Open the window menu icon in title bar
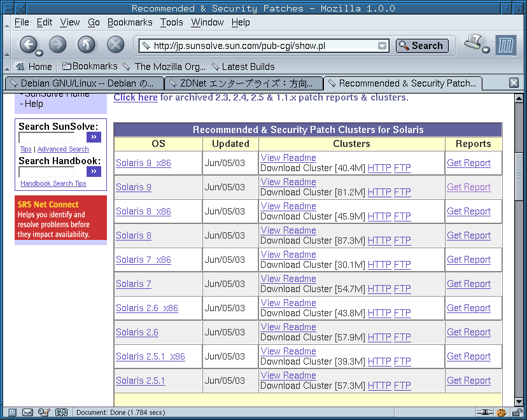Viewport: 527px width, 420px height. 9,8
